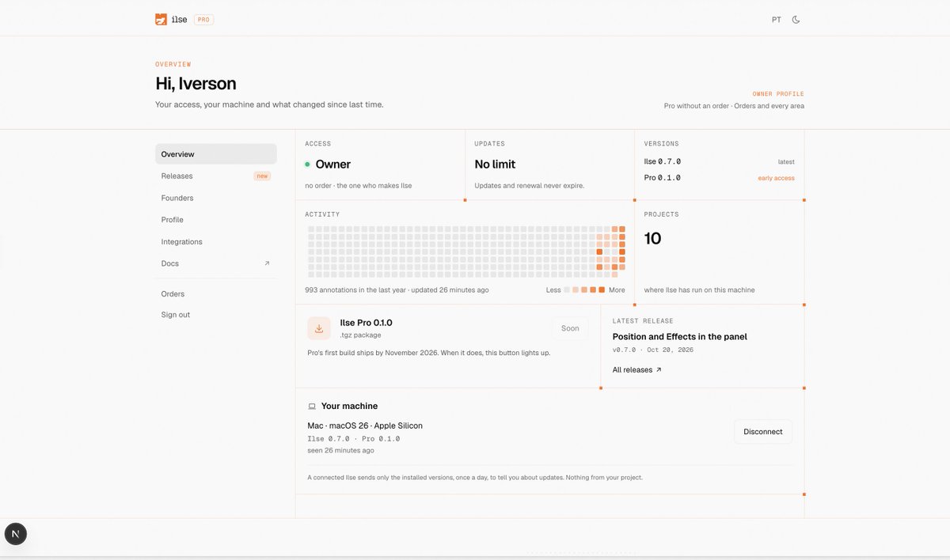Click '993 annotations in the last year' text
950x560 pixels.
tap(355, 290)
